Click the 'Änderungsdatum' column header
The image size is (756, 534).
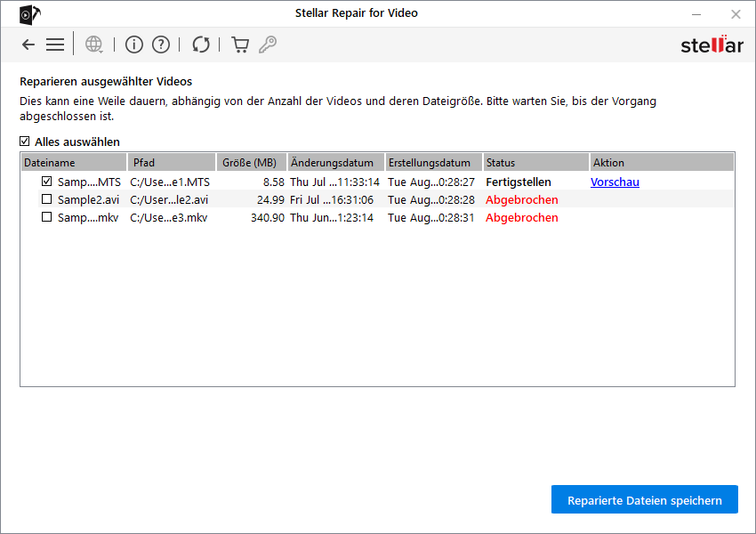point(334,163)
